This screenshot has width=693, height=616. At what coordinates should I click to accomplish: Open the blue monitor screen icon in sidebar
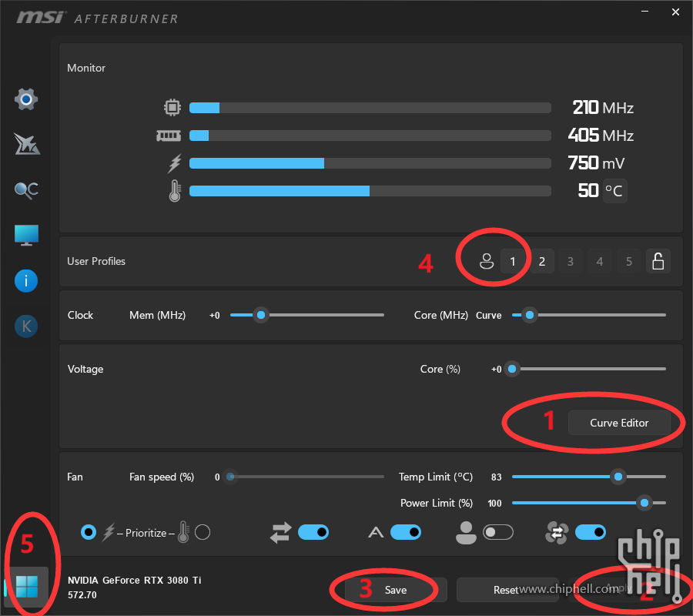click(x=26, y=235)
